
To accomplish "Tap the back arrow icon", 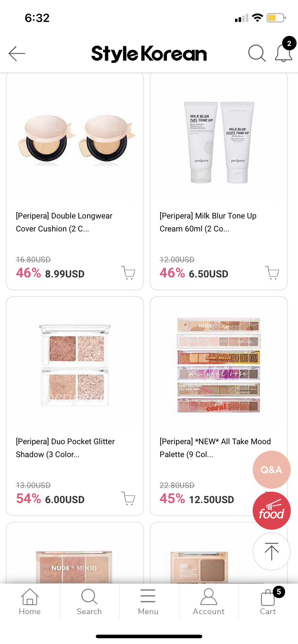I will (x=17, y=54).
